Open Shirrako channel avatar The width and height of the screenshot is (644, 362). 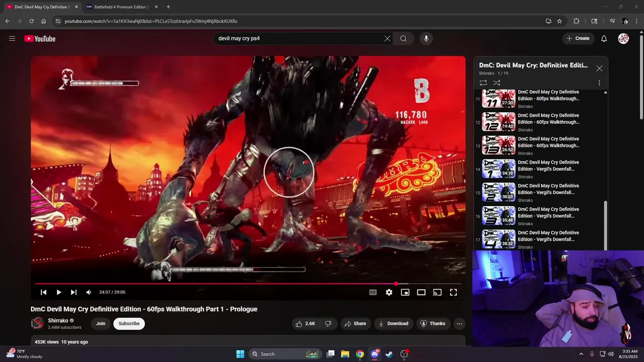tap(37, 323)
